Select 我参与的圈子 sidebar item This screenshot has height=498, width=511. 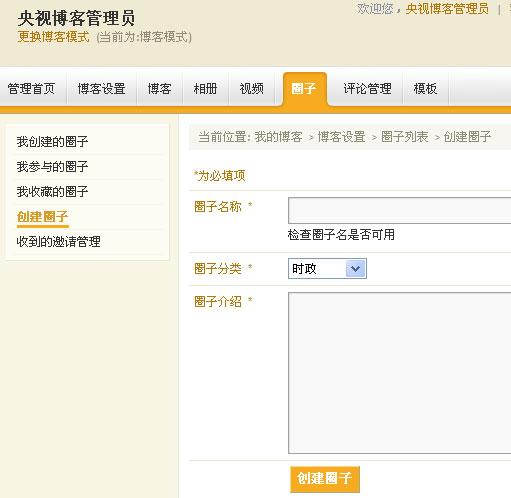pyautogui.click(x=52, y=167)
